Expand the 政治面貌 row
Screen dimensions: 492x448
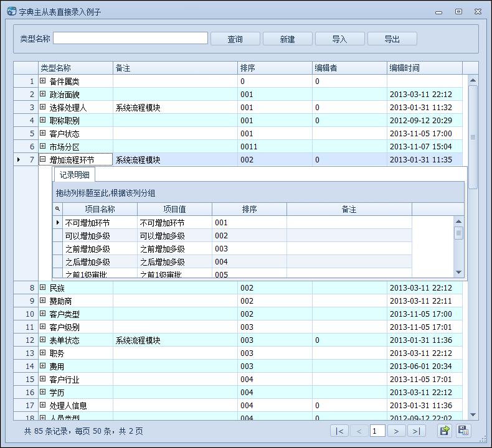[x=43, y=94]
